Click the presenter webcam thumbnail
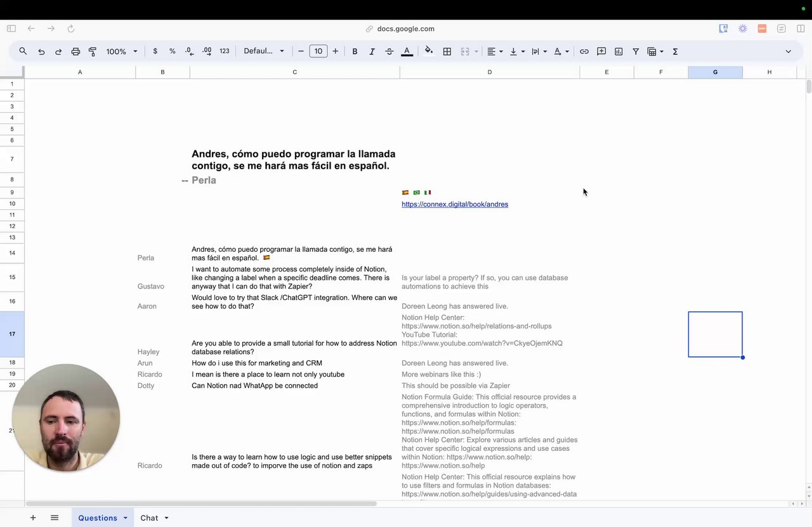Image resolution: width=812 pixels, height=527 pixels. 66,417
